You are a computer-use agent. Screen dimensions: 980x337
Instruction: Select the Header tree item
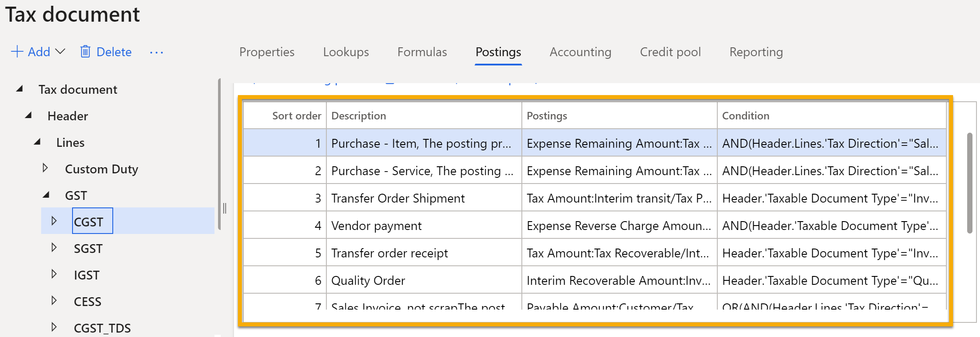point(68,116)
